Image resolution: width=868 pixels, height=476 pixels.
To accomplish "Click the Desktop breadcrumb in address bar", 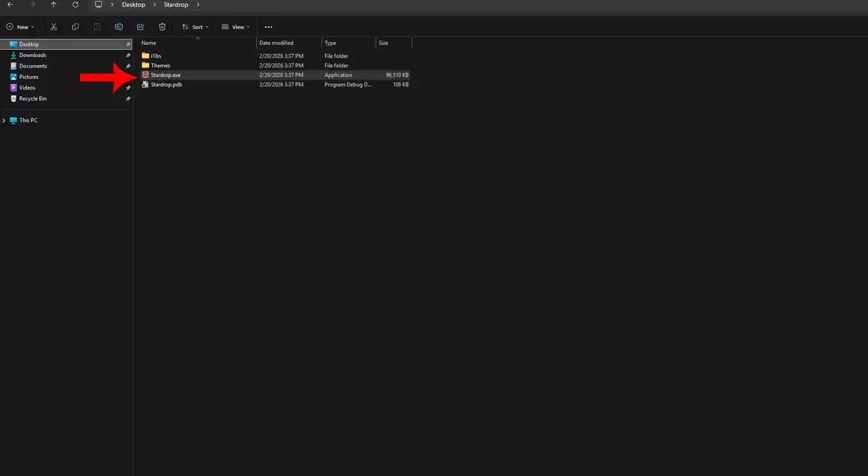I will [x=133, y=5].
